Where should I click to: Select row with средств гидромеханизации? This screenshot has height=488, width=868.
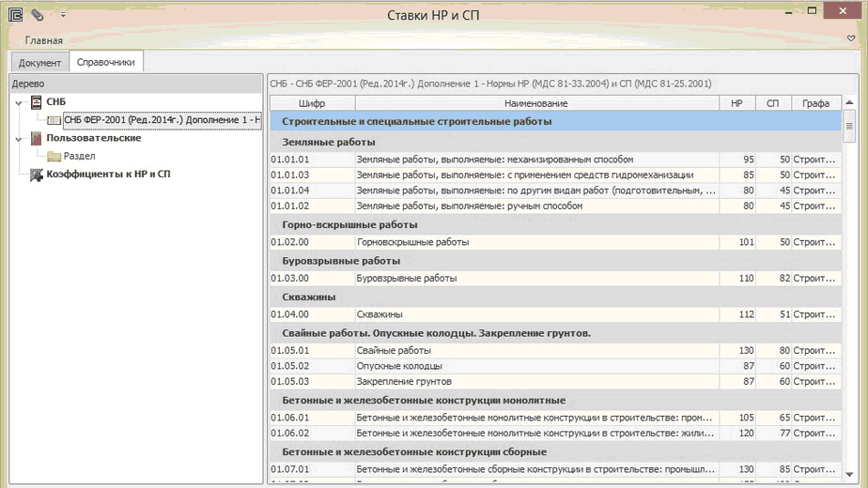point(556,175)
